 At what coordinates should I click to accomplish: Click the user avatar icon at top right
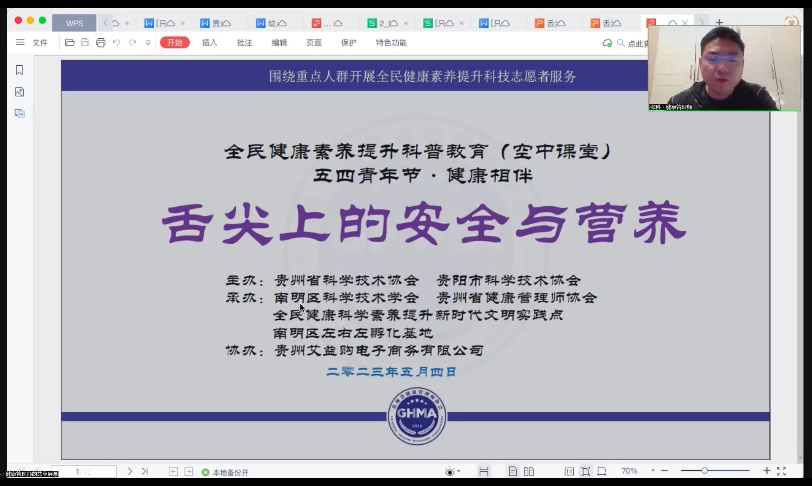pos(791,21)
